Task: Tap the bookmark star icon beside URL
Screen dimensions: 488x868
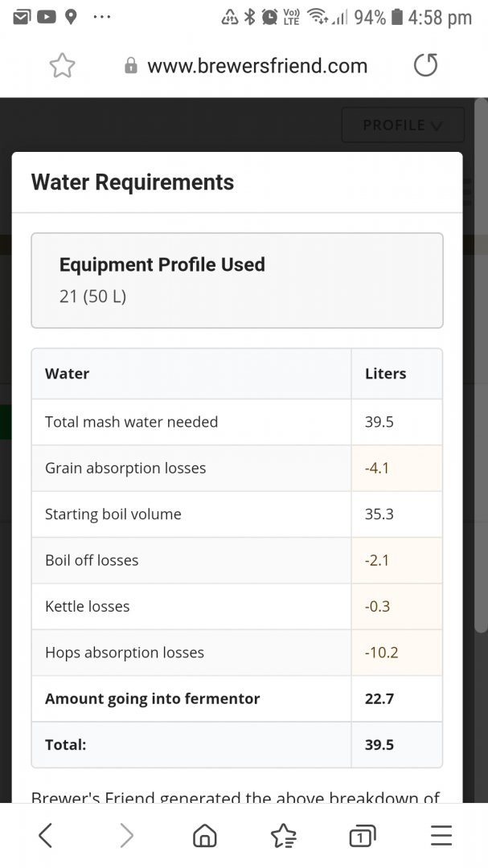Action: (62, 66)
